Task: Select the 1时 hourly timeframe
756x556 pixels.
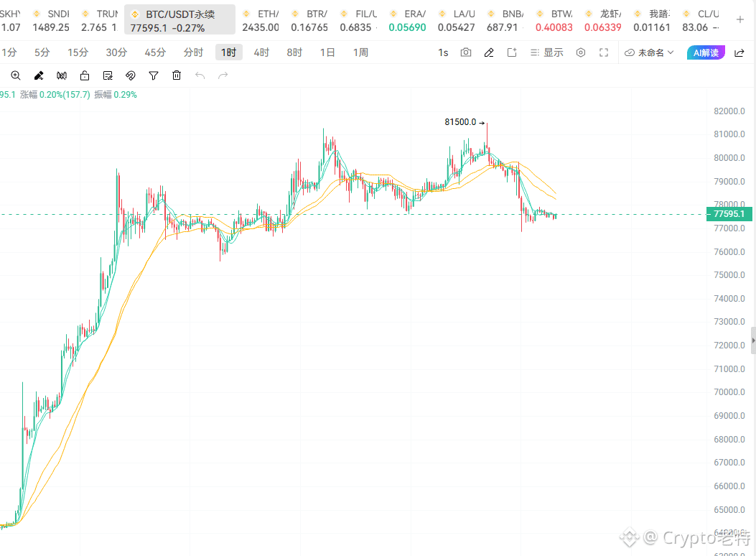Action: coord(228,52)
